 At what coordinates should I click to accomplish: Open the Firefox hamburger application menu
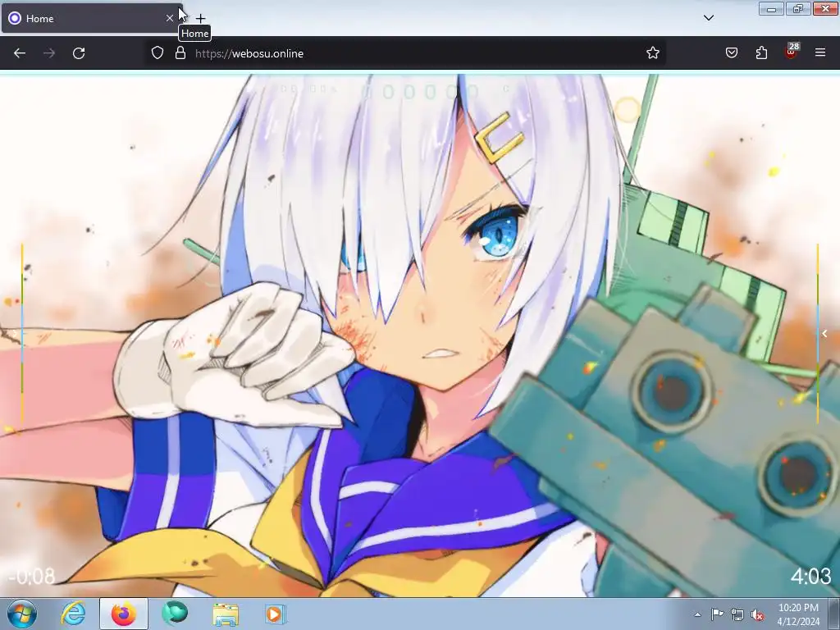[820, 53]
